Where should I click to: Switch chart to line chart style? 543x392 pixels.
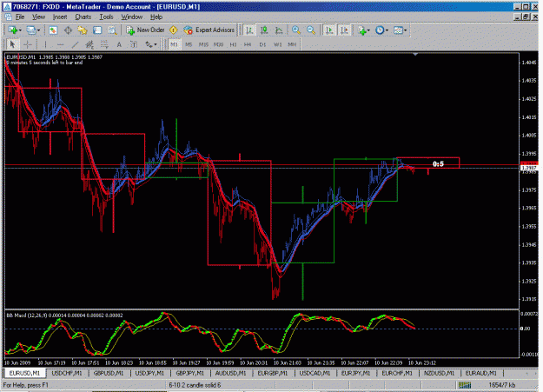tap(279, 30)
